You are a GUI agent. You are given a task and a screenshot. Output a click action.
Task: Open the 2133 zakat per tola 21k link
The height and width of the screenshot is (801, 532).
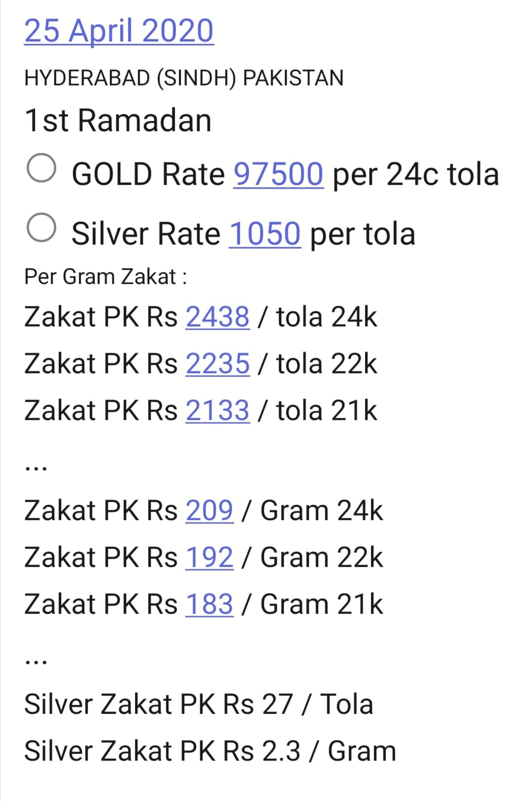pos(218,411)
